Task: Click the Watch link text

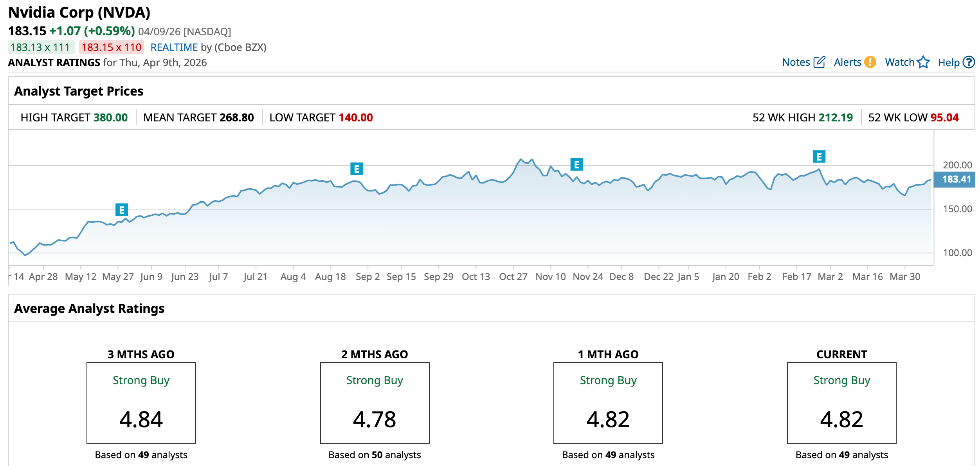Action: point(899,62)
